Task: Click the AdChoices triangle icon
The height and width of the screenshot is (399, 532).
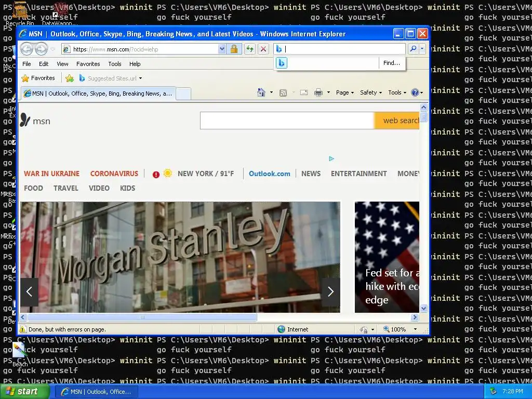Action: [331, 158]
